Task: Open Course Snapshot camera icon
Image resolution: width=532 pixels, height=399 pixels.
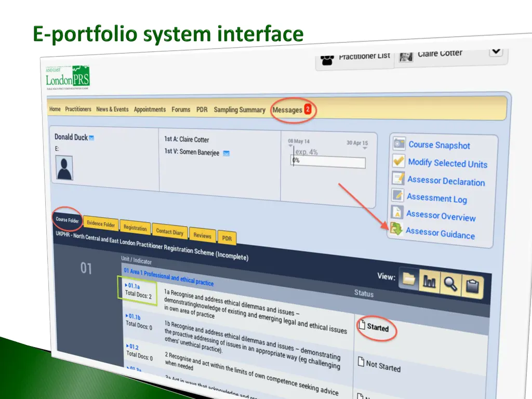Action: (399, 143)
